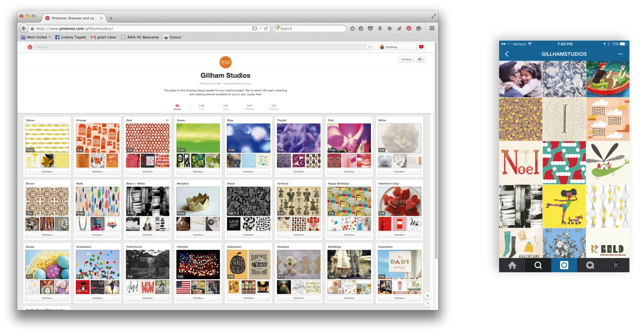
Task: Go to the browser home page icon
Action: (389, 29)
